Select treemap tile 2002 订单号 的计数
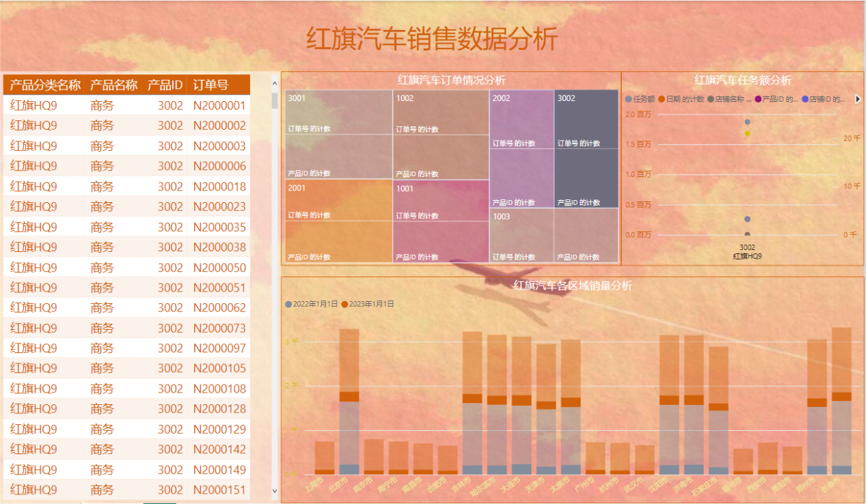 pyautogui.click(x=522, y=120)
